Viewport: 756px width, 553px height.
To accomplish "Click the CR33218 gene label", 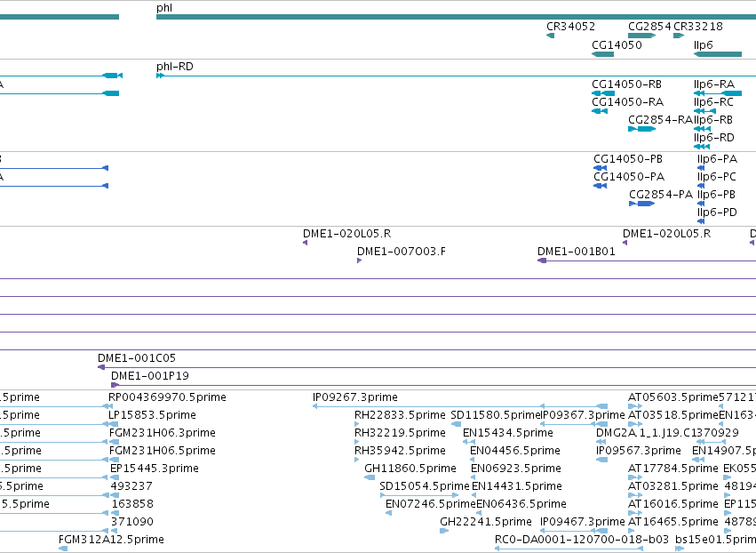I will 697,27.
